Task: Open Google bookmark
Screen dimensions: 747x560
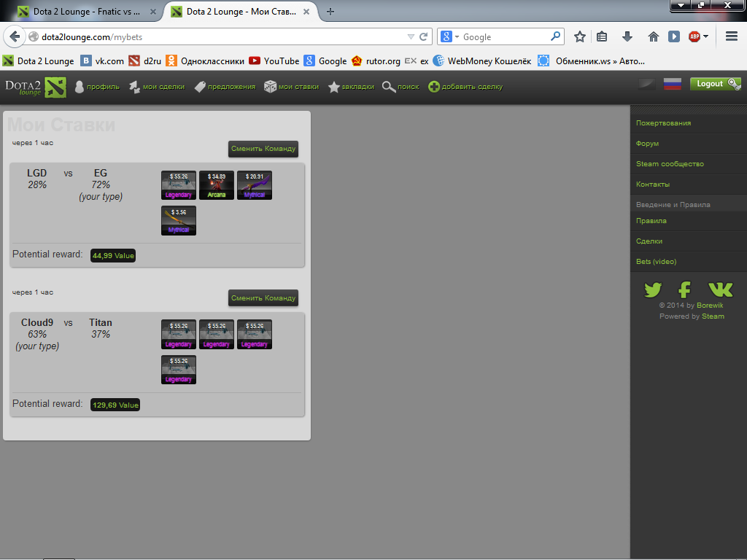Action: pyautogui.click(x=325, y=61)
